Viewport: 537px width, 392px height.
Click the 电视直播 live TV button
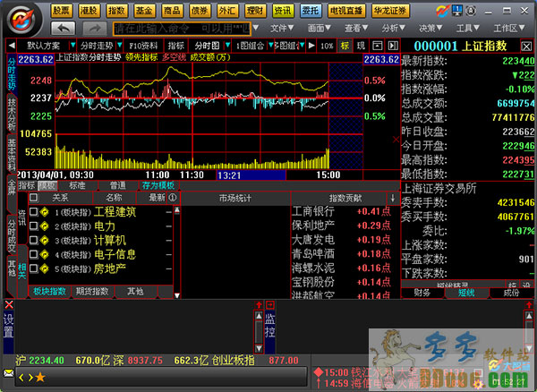344,10
